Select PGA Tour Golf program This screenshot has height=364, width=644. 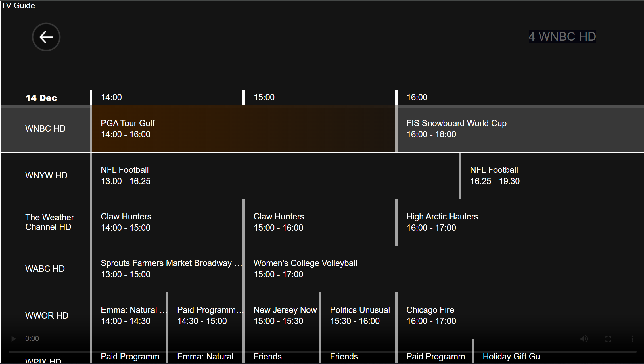[243, 129]
